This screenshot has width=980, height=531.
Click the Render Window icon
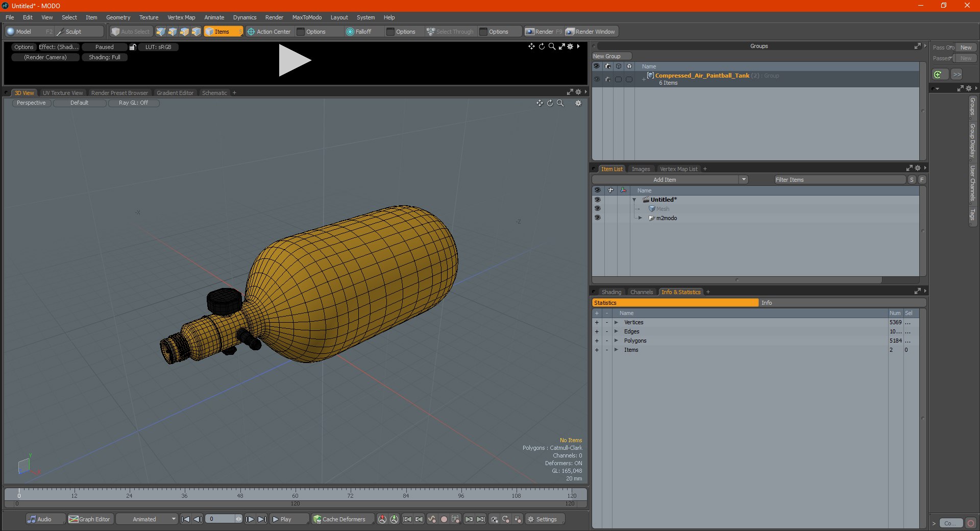pyautogui.click(x=570, y=32)
